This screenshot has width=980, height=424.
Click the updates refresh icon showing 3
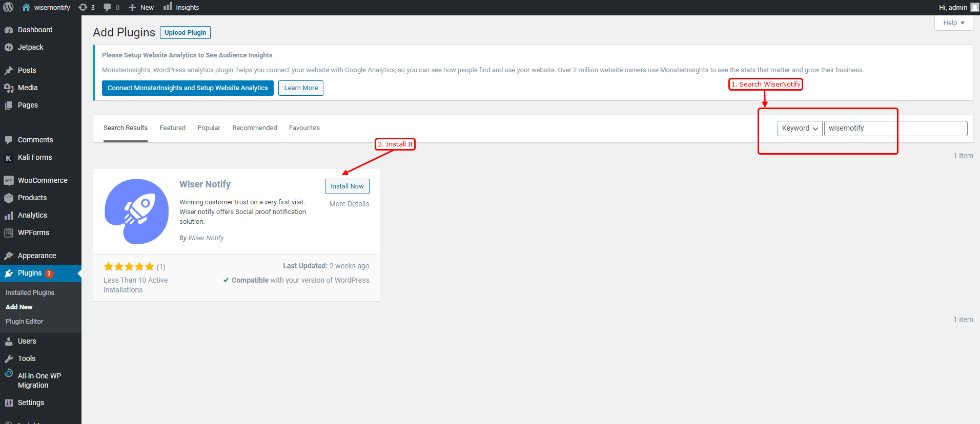[x=83, y=7]
